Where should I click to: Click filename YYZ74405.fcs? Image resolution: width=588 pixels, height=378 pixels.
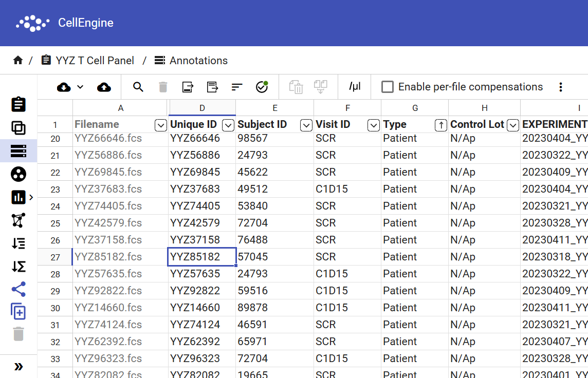pos(108,206)
